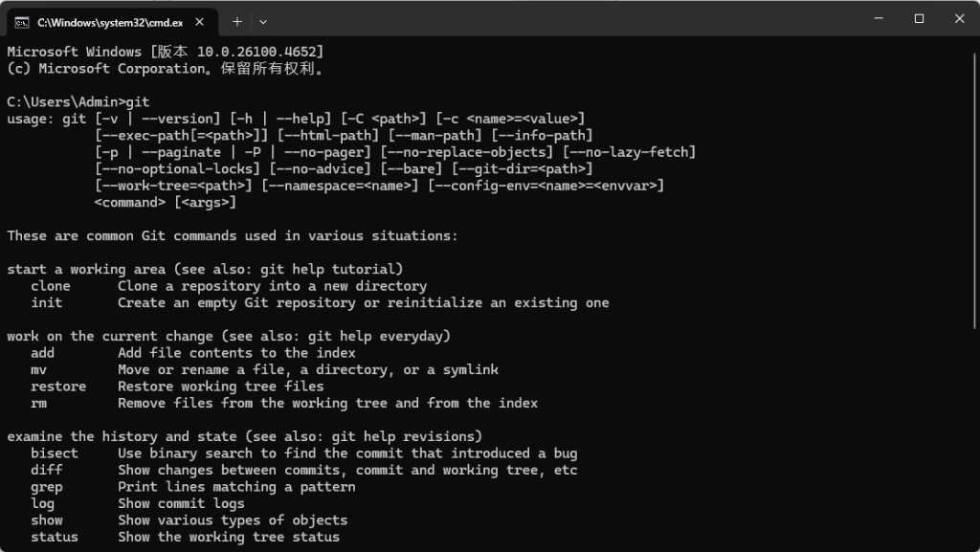Image resolution: width=980 pixels, height=552 pixels.
Task: Click the empty title bar area
Action: [x=563, y=19]
